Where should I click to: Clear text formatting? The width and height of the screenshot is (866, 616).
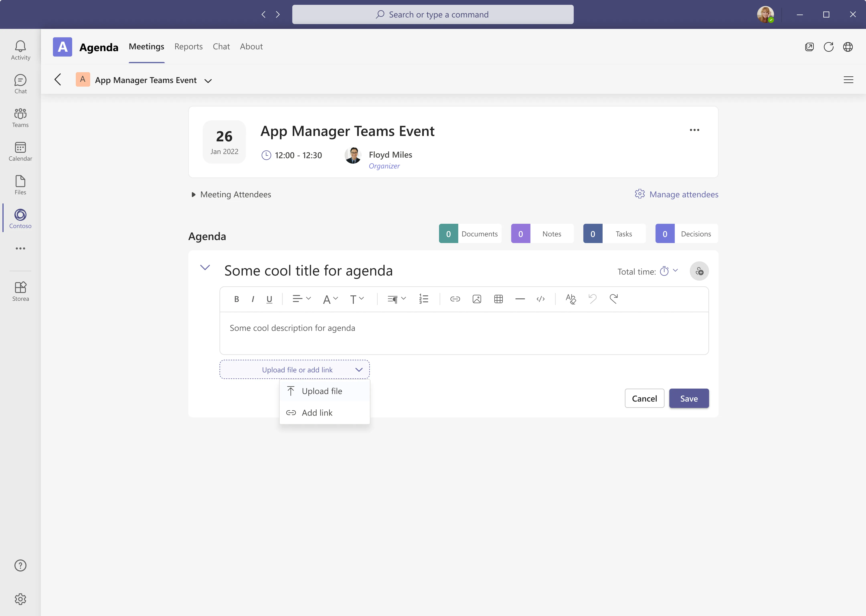(x=571, y=299)
